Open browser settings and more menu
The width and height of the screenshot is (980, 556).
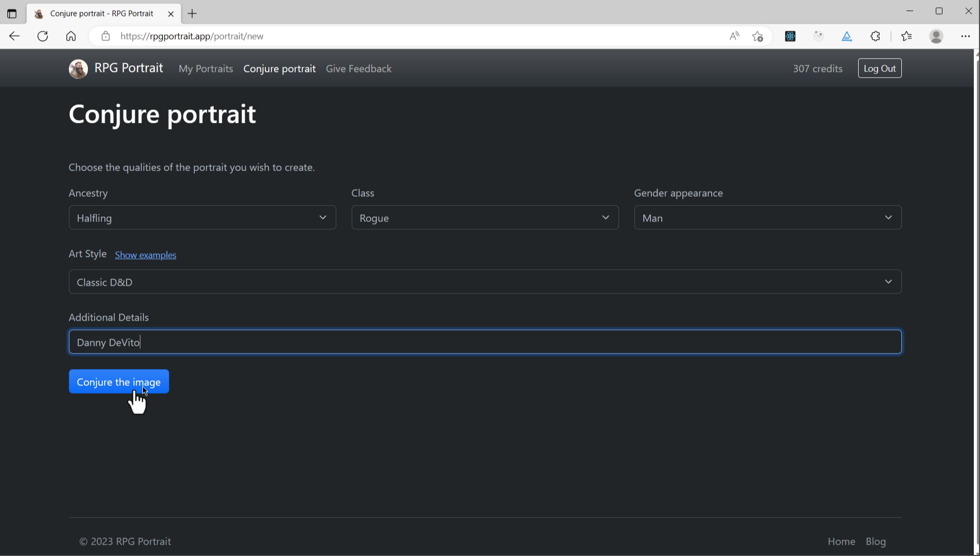[x=965, y=36]
